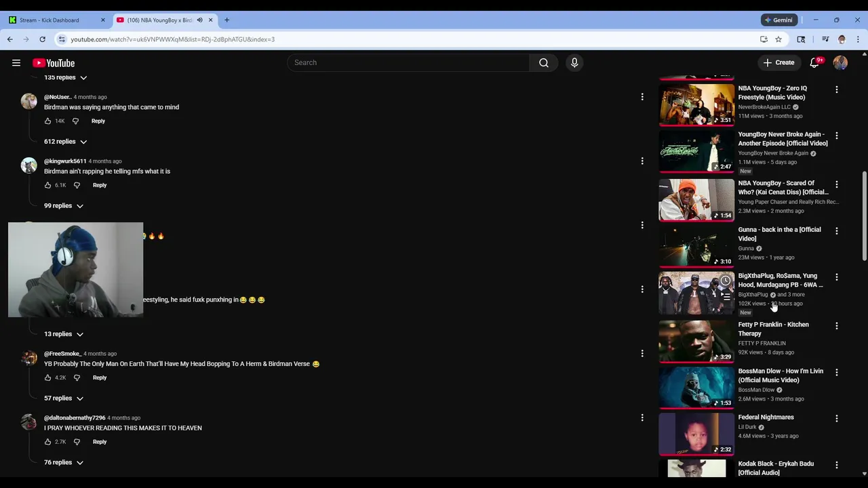
Task: Expand 135 replies thread
Action: point(66,77)
